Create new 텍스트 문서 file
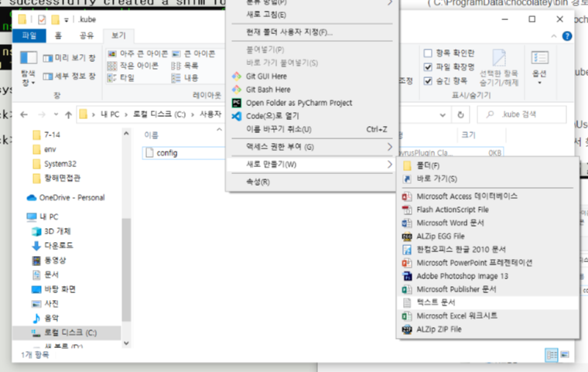The height and width of the screenshot is (372, 588). click(x=487, y=302)
